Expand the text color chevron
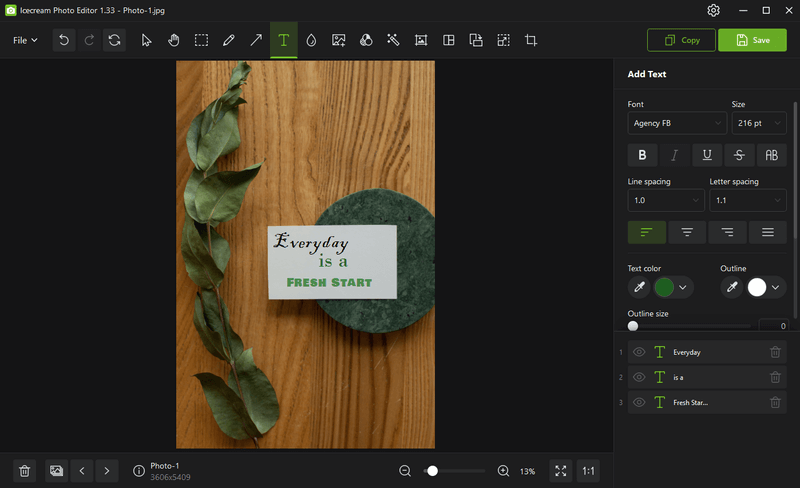Viewport: 800px width, 488px height. point(683,287)
